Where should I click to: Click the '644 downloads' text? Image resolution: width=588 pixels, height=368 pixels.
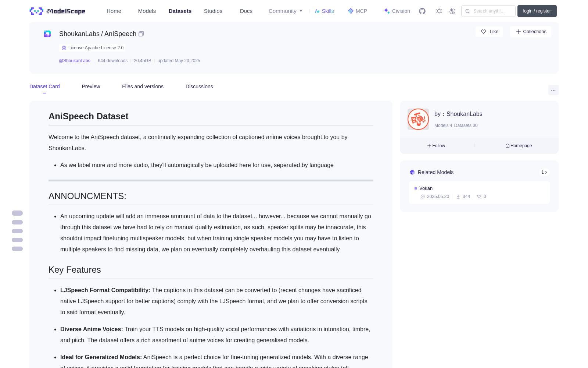pos(113,61)
